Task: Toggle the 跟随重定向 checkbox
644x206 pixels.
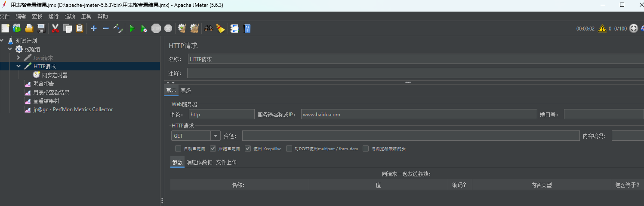Action: pyautogui.click(x=213, y=148)
